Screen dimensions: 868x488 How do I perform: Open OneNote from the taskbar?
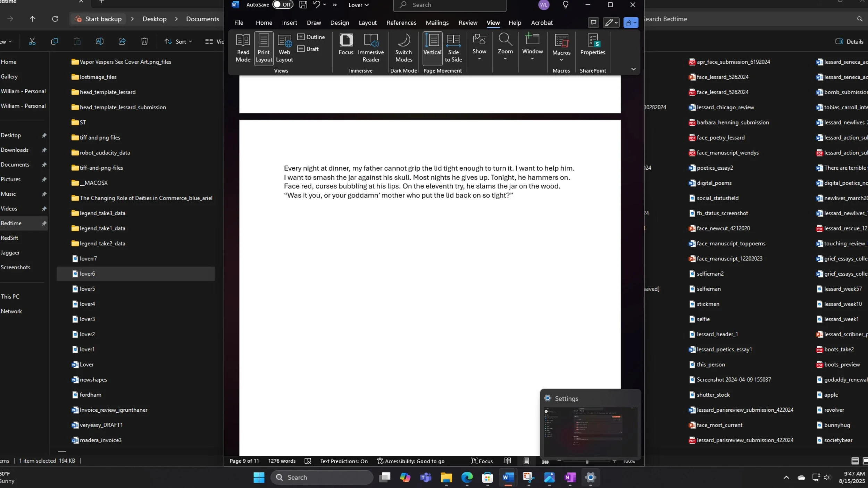[x=570, y=478]
